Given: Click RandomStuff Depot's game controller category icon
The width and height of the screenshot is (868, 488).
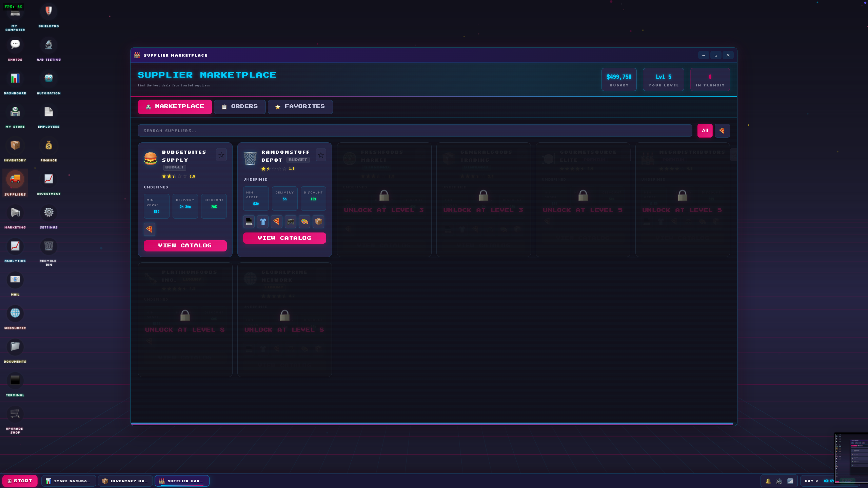Looking at the screenshot, I should tap(291, 222).
